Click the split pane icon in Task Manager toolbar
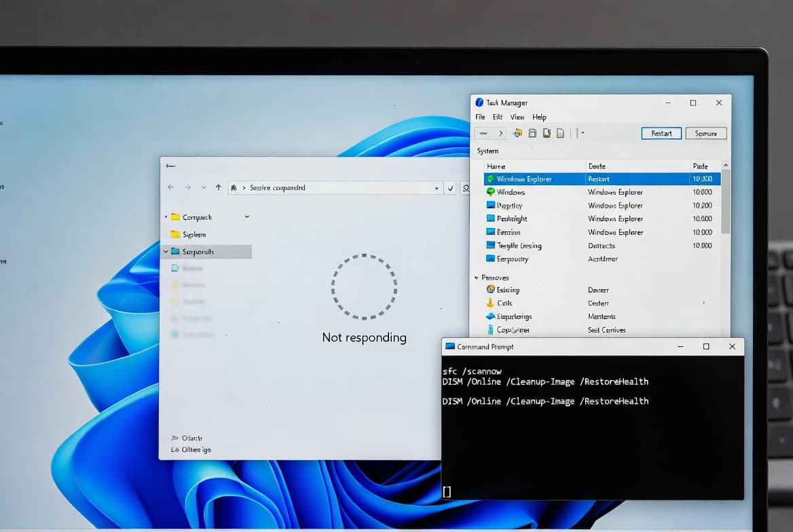 (x=532, y=133)
